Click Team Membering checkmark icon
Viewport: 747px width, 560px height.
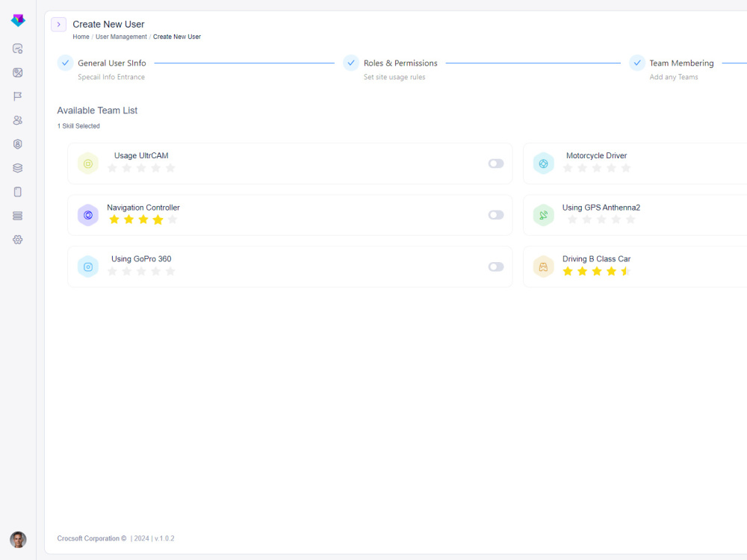tap(637, 63)
